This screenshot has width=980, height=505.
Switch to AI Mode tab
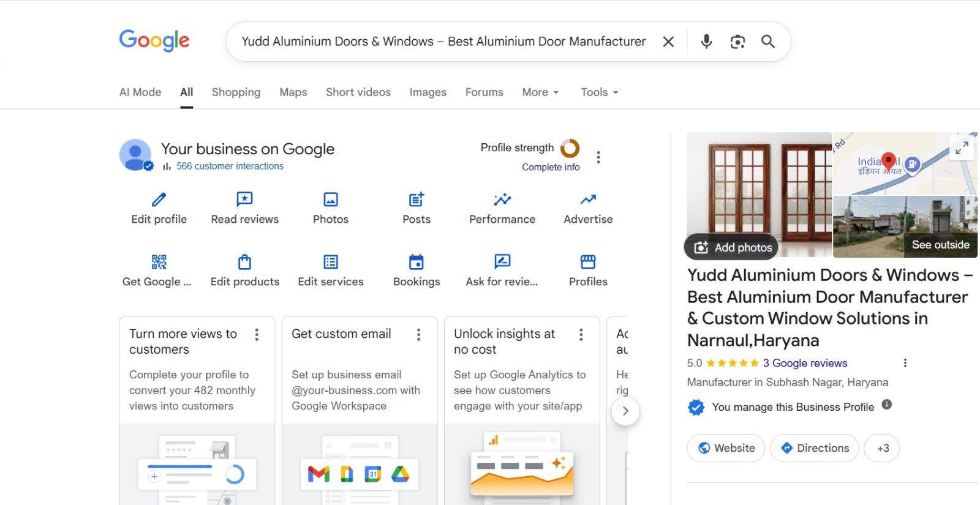pyautogui.click(x=140, y=92)
